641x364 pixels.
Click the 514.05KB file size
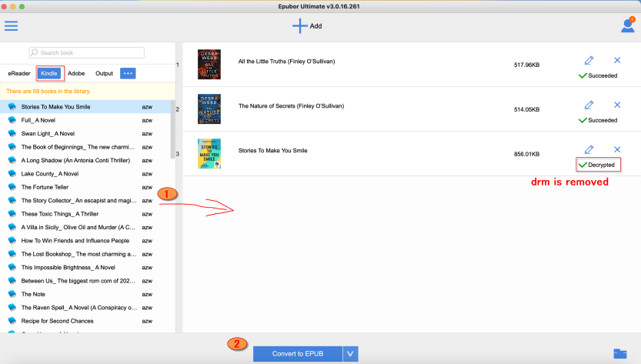526,109
